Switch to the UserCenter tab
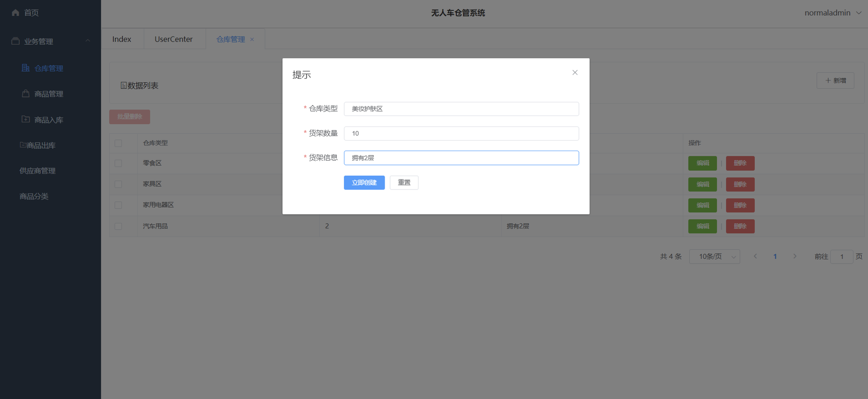 [x=174, y=39]
